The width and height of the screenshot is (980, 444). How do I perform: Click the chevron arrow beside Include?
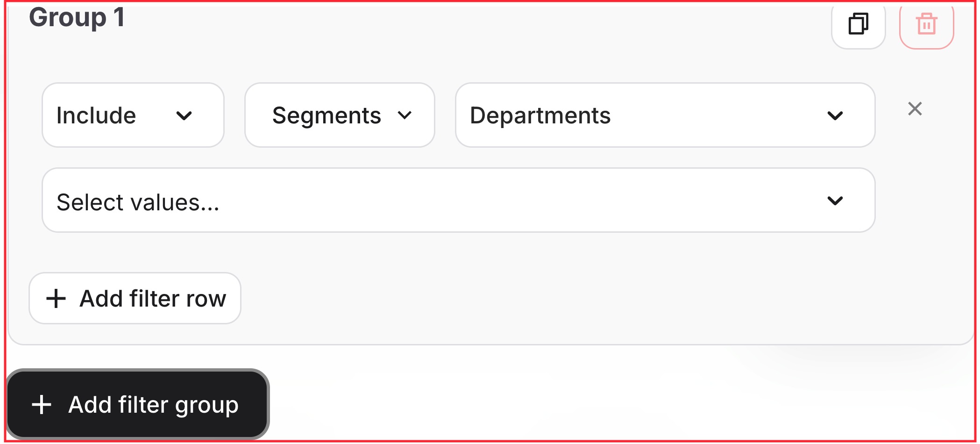(x=184, y=115)
